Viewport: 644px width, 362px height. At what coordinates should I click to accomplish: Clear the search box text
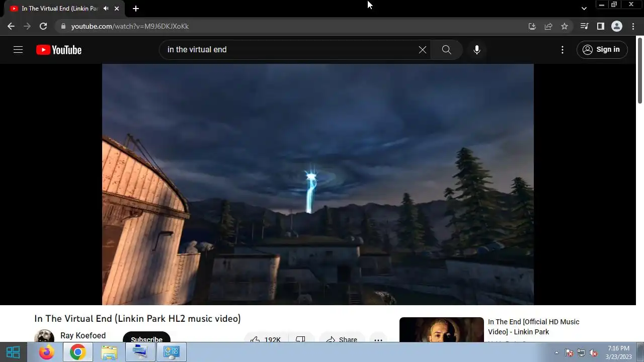(x=423, y=50)
